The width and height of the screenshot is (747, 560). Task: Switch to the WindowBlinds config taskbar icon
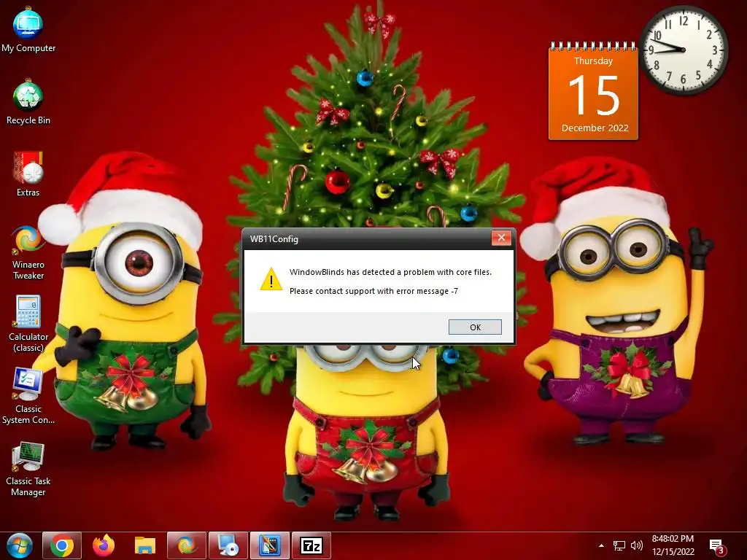point(270,545)
